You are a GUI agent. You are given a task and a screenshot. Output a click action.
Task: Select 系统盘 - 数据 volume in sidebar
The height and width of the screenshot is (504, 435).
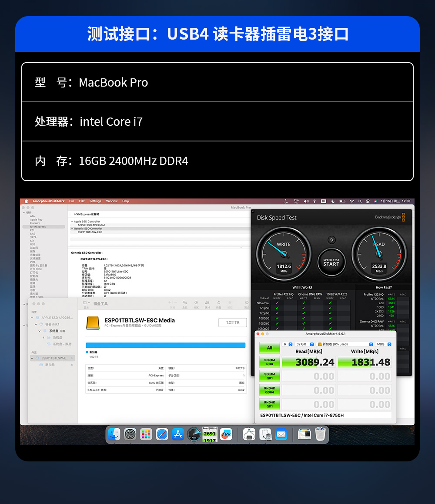pyautogui.click(x=62, y=344)
